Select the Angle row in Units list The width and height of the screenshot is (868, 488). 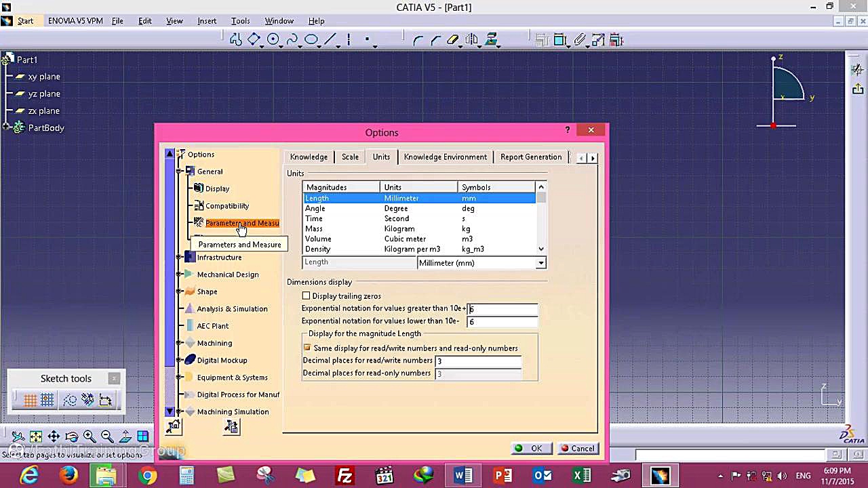pos(418,209)
